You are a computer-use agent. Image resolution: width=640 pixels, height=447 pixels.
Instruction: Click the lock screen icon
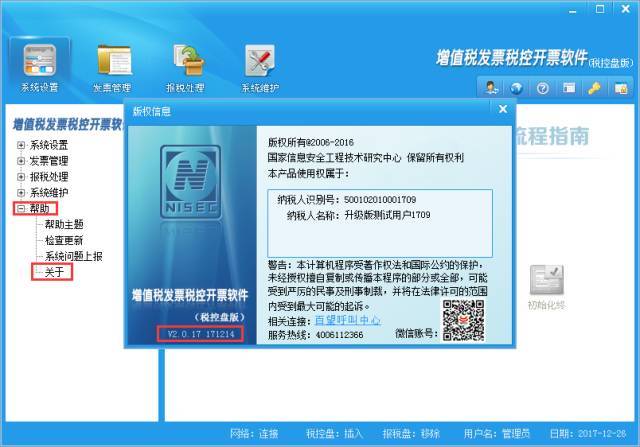pyautogui.click(x=620, y=88)
